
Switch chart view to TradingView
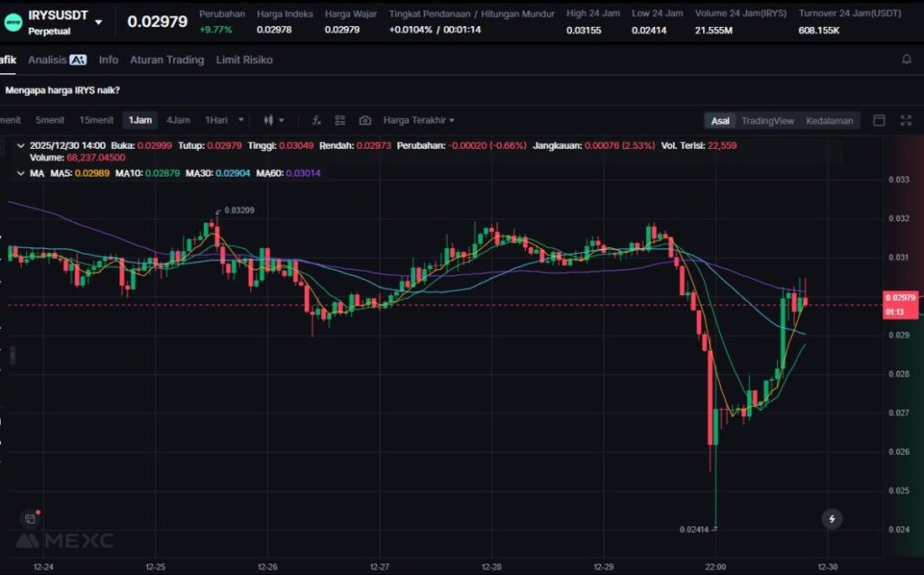(x=767, y=121)
